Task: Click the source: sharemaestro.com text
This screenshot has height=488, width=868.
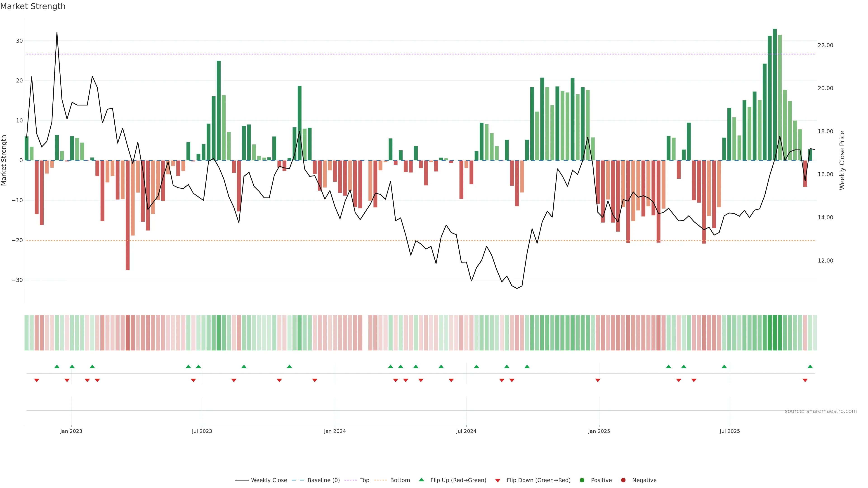Action: pos(821,411)
